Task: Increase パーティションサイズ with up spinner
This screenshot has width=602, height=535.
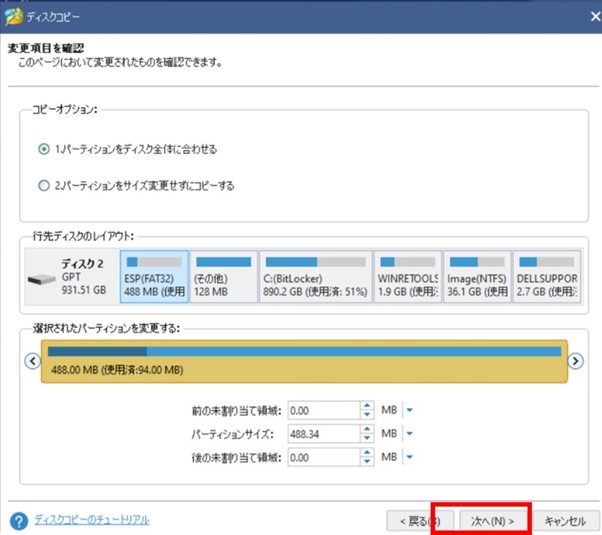Action: (367, 429)
